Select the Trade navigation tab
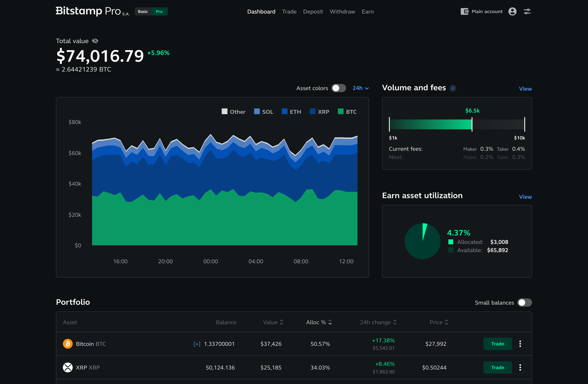Viewport: 588px width, 384px height. tap(289, 12)
